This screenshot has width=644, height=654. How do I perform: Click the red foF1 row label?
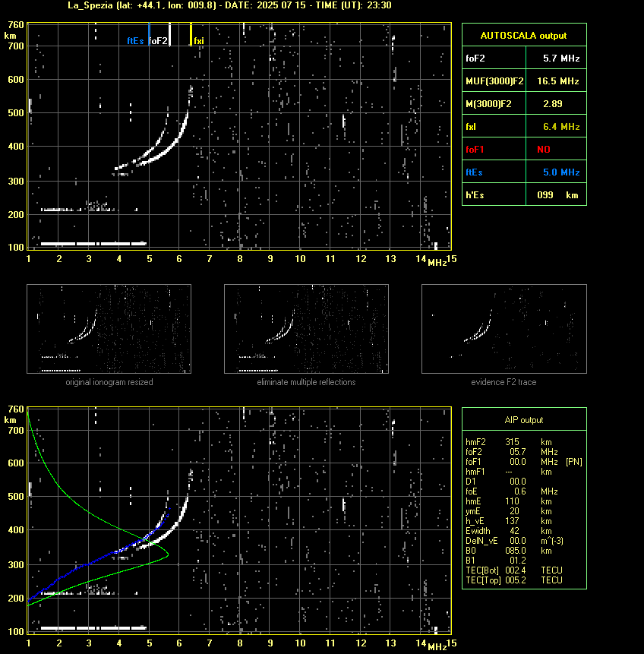[x=475, y=150]
